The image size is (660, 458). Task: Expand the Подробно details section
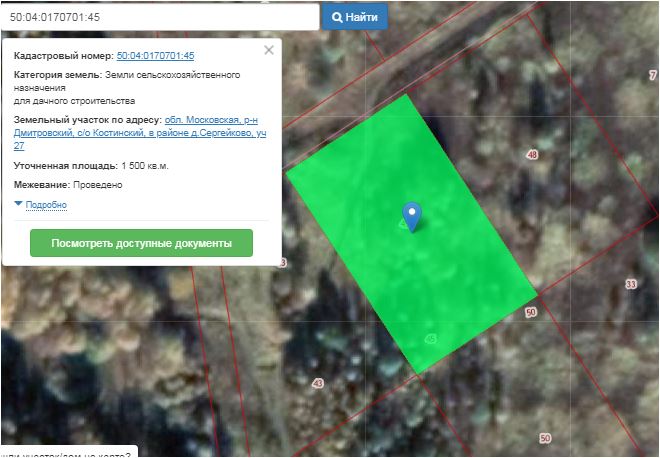[x=45, y=205]
